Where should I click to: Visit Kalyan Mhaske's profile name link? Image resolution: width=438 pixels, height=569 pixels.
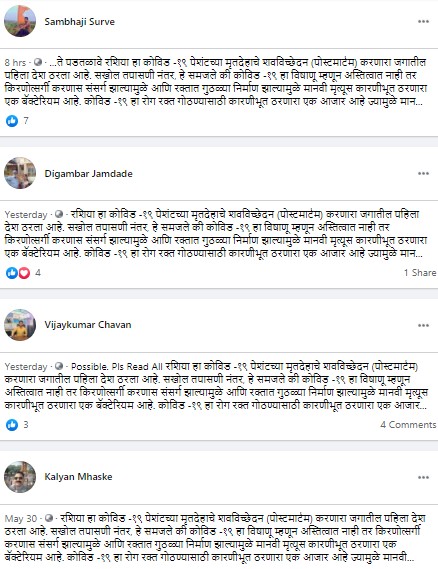click(x=78, y=477)
